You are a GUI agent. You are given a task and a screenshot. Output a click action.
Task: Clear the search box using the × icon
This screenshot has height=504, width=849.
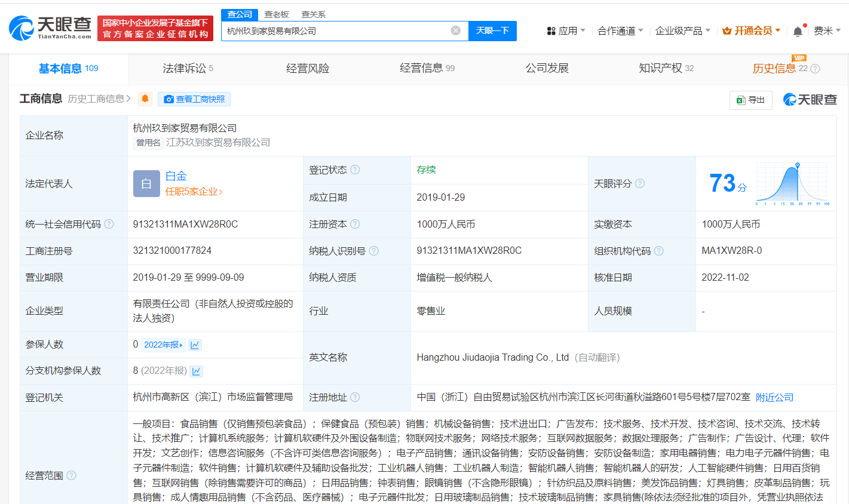coord(456,30)
